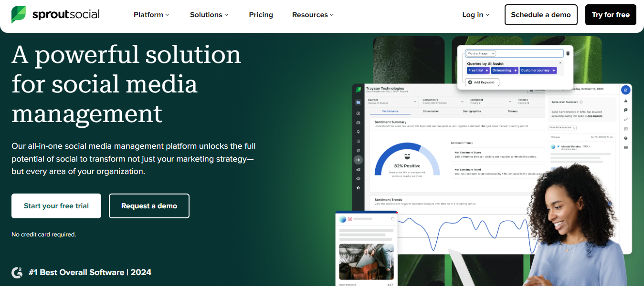Tick the checkbox on the post card
This screenshot has width=644, height=286.
tap(393, 219)
